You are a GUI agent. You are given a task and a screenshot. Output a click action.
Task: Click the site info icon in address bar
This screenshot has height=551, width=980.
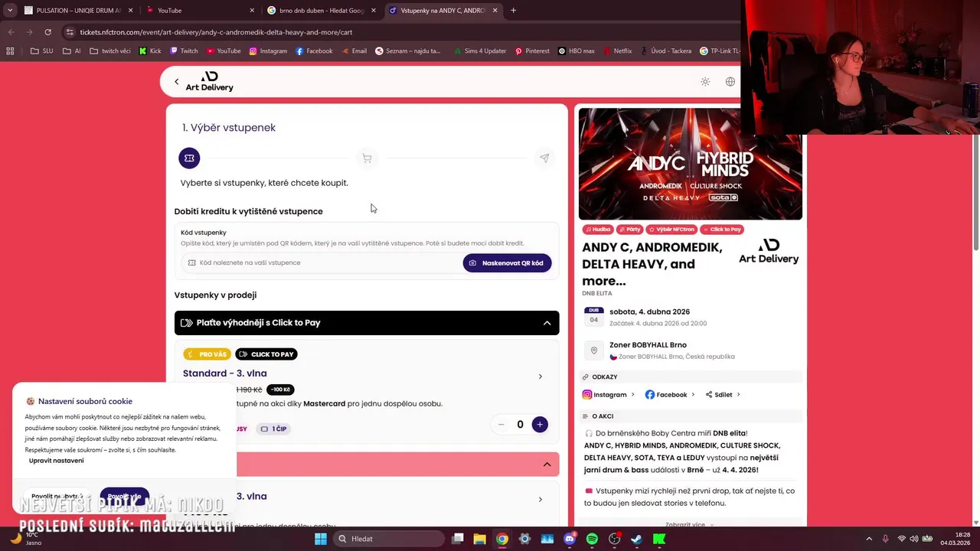[70, 32]
